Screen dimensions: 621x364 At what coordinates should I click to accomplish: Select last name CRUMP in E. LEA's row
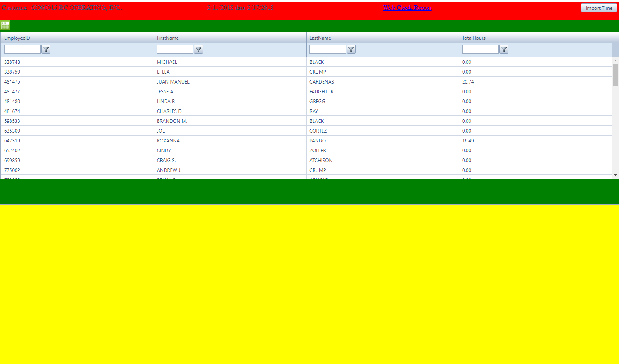[318, 72]
